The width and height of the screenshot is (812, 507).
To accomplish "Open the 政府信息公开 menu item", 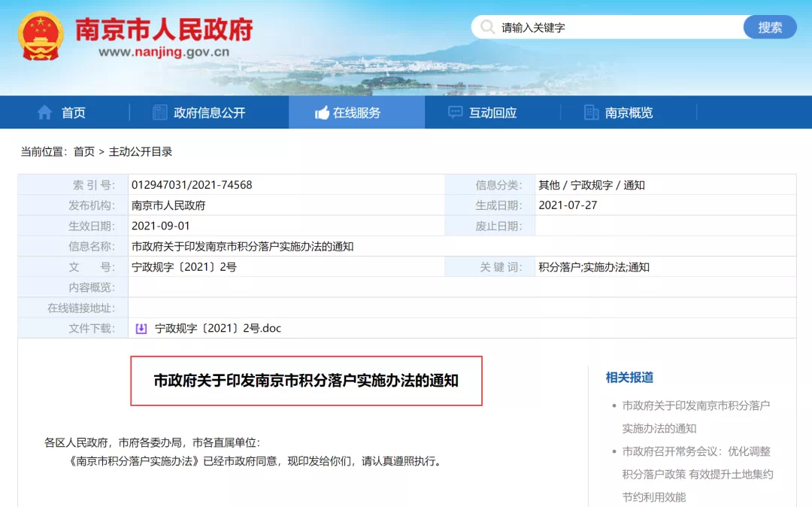I will [x=209, y=113].
